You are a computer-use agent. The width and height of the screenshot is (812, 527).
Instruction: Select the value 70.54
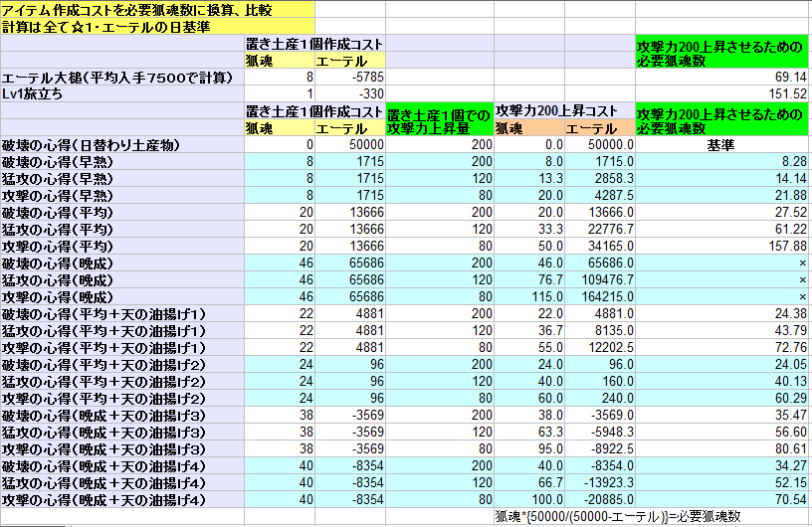tap(723, 499)
